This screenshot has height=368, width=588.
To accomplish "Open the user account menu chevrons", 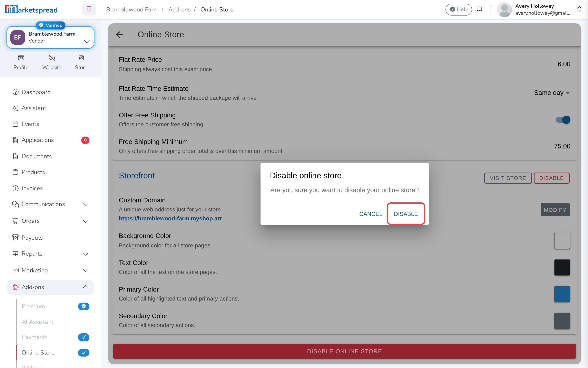I will point(579,9).
